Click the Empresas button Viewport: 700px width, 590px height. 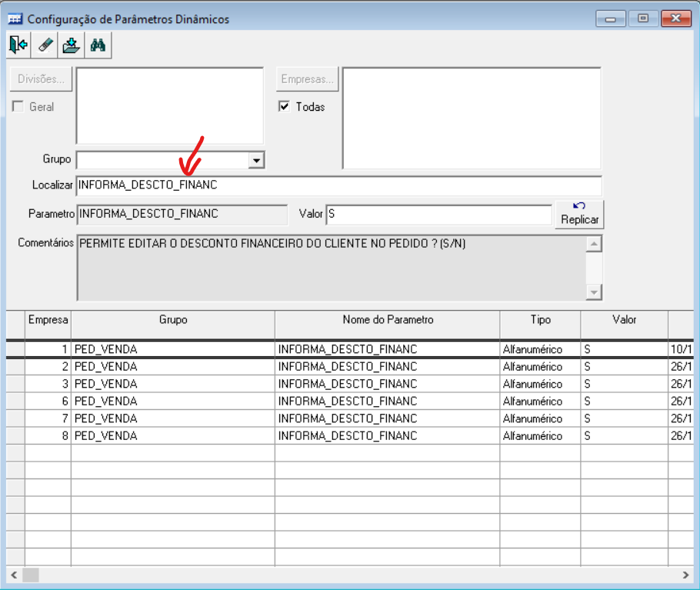307,79
